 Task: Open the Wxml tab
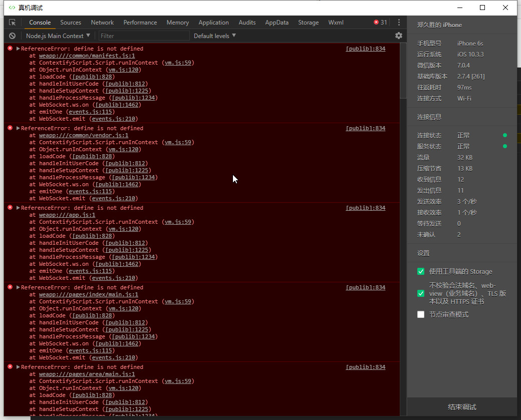tap(336, 23)
